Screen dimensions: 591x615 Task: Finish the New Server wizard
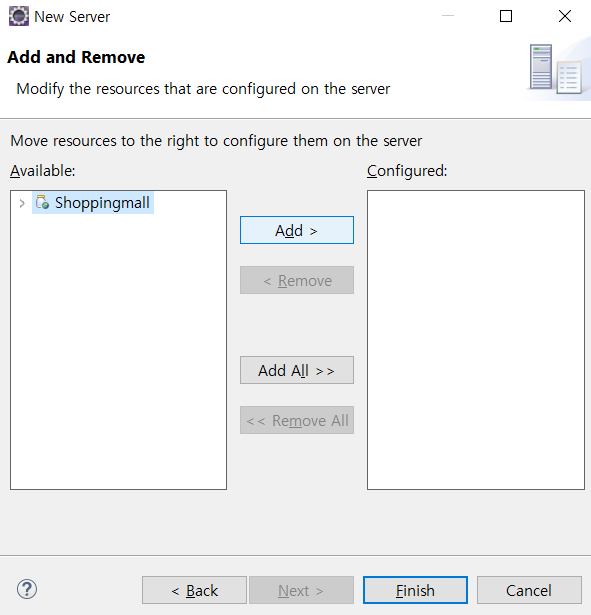[415, 590]
